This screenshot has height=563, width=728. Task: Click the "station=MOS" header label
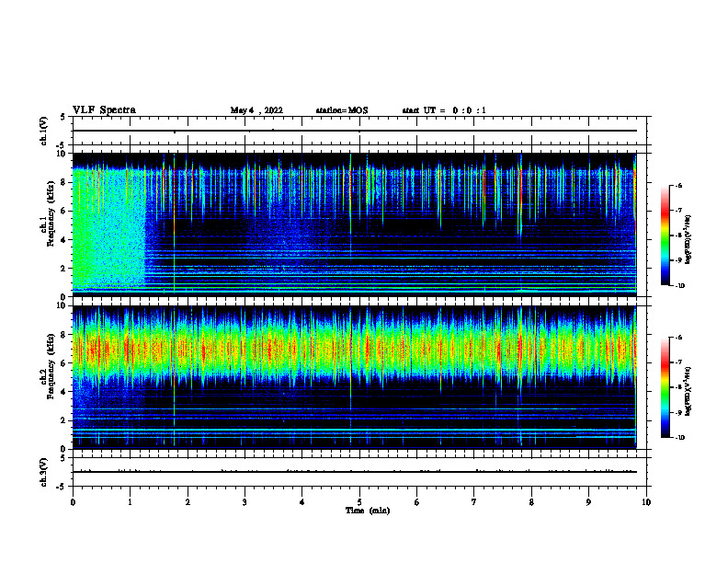342,110
